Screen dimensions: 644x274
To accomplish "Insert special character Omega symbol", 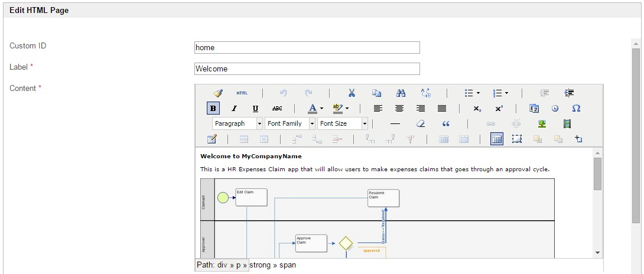I will coord(576,109).
